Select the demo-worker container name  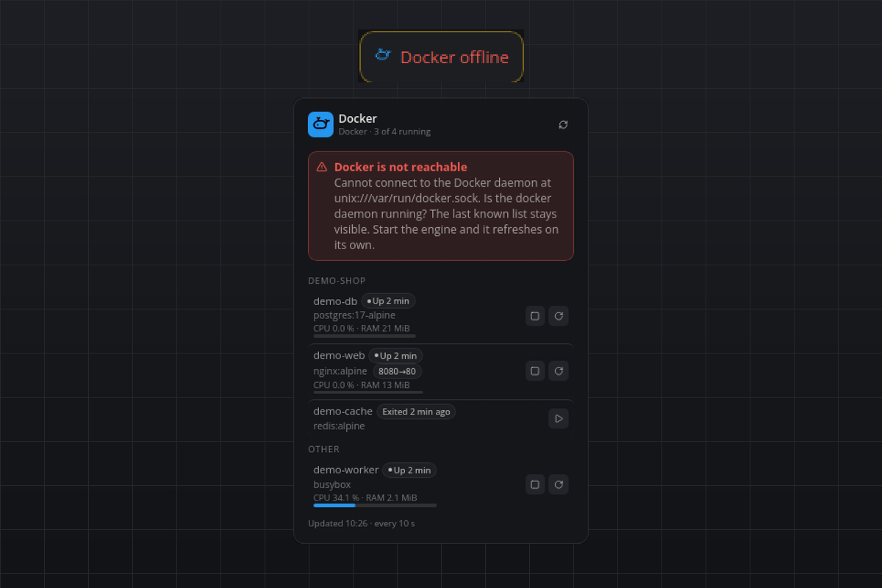click(346, 470)
